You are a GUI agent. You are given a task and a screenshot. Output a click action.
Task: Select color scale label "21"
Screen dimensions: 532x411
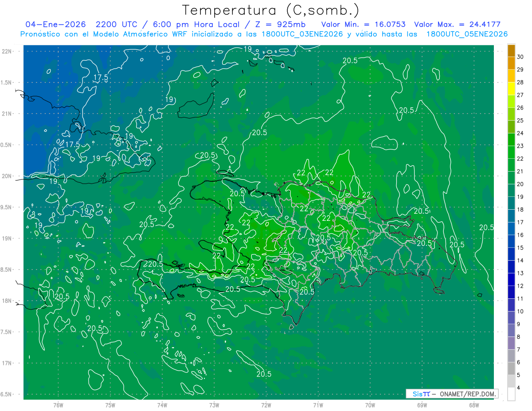[x=520, y=171]
